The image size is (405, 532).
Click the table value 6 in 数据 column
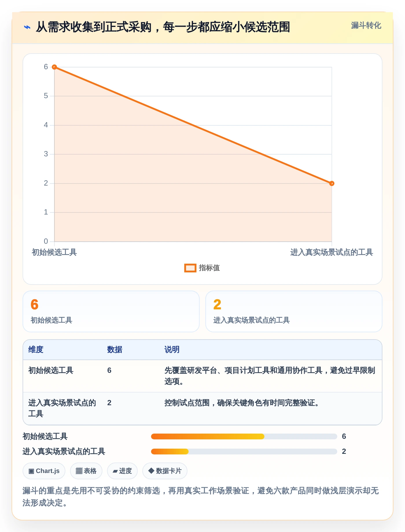(109, 370)
